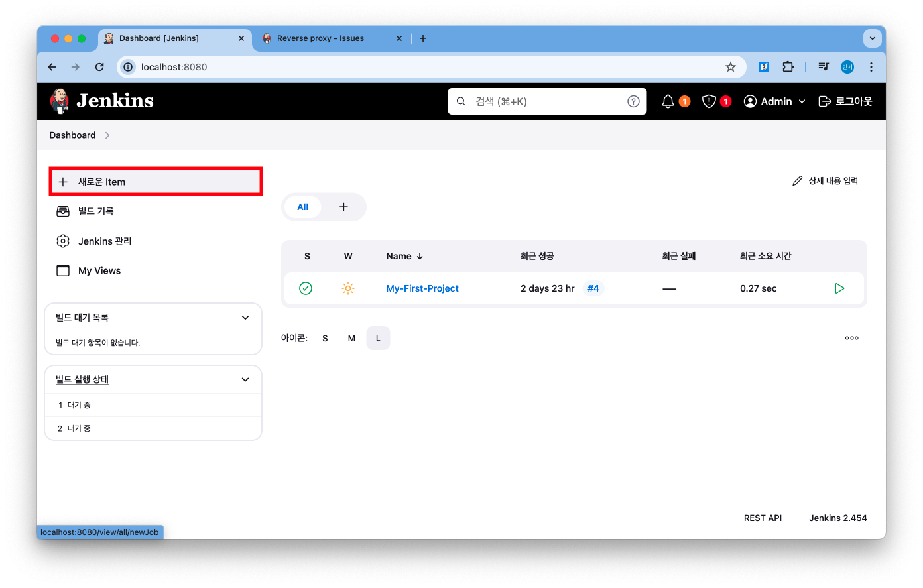The image size is (923, 588).
Task: Click the sunny weather health icon
Action: coord(348,288)
